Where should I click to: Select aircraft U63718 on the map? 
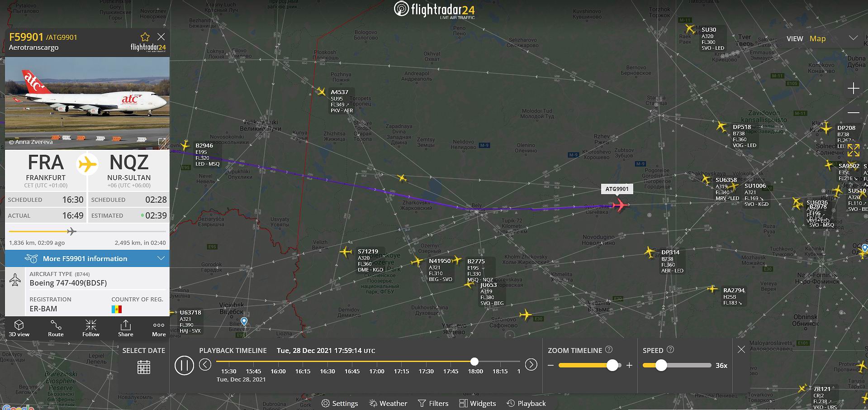click(x=172, y=312)
